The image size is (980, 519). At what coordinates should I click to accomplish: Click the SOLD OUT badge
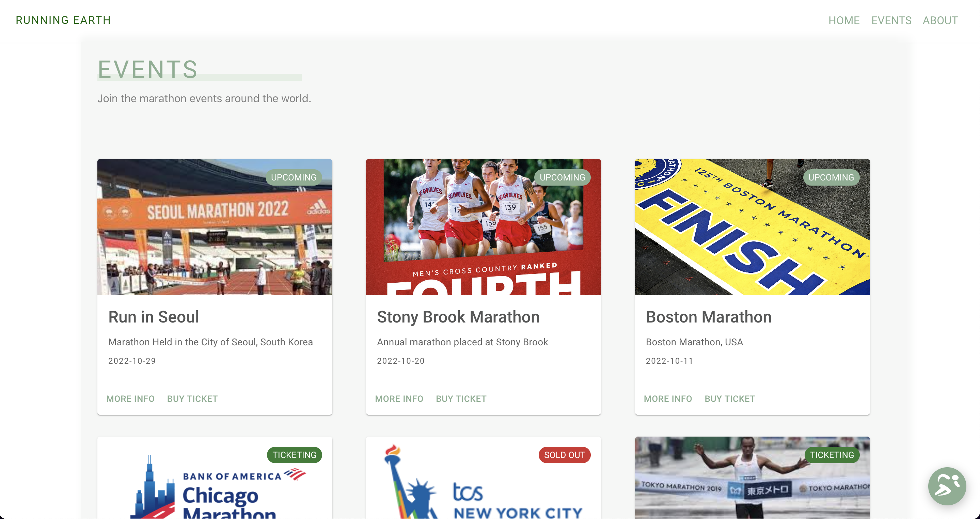pos(564,455)
